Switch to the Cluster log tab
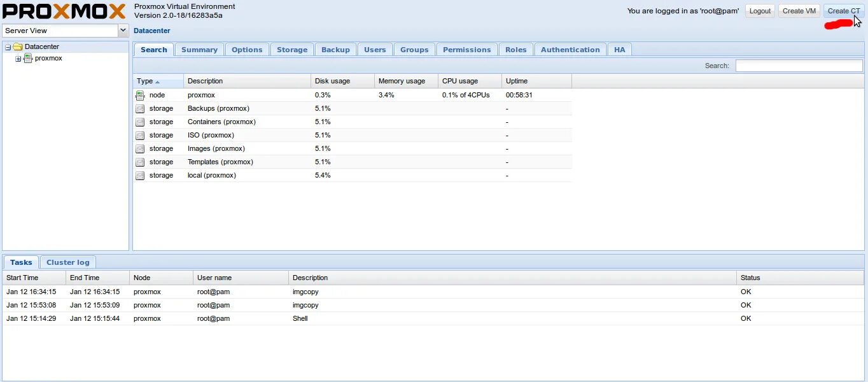This screenshot has width=868, height=382. pos(68,262)
